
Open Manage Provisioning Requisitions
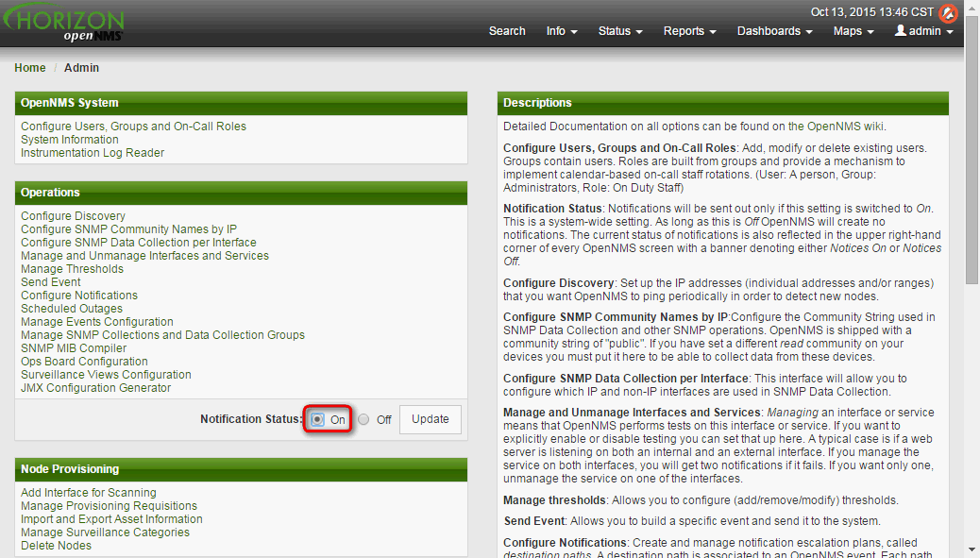coord(109,506)
